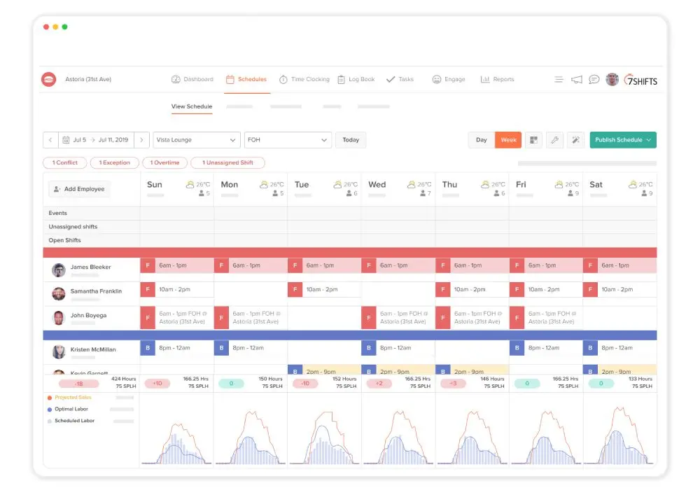Click Fri staff count person icon
Viewport: 700px width, 502px height.
pos(570,193)
